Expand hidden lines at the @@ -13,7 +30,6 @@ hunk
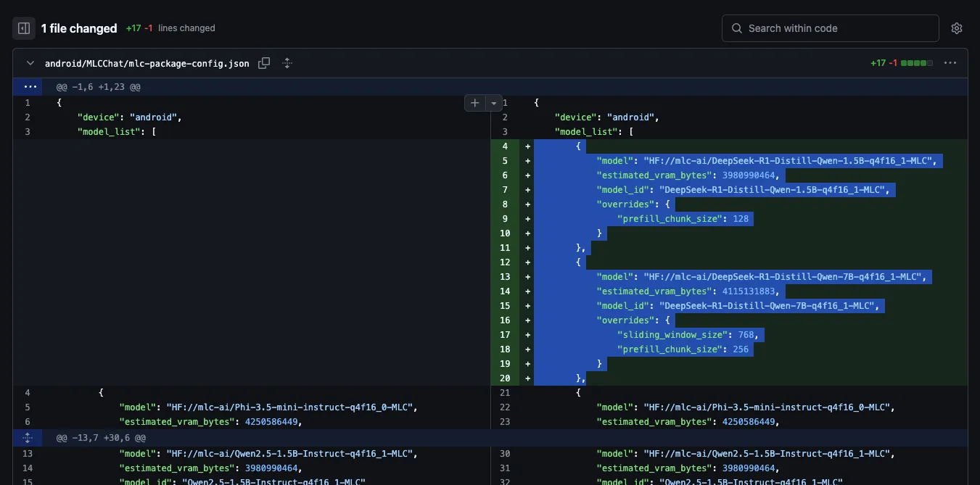The width and height of the screenshot is (980, 485). coord(28,438)
